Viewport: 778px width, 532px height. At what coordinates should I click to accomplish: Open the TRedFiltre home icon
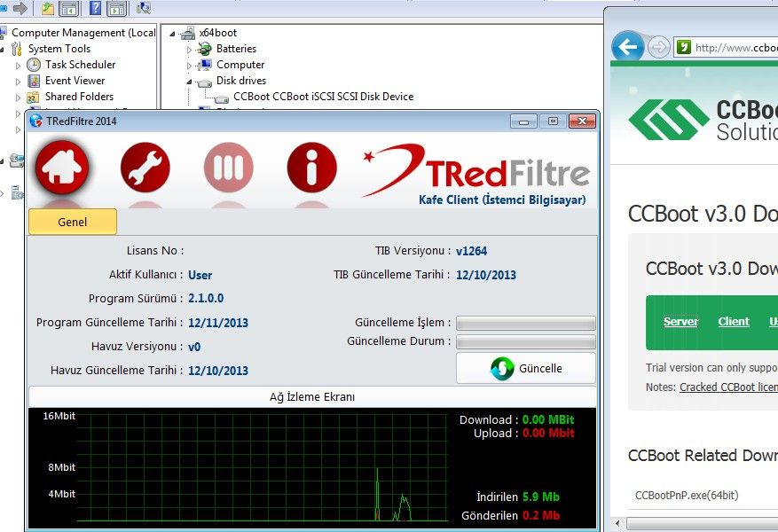(x=62, y=167)
